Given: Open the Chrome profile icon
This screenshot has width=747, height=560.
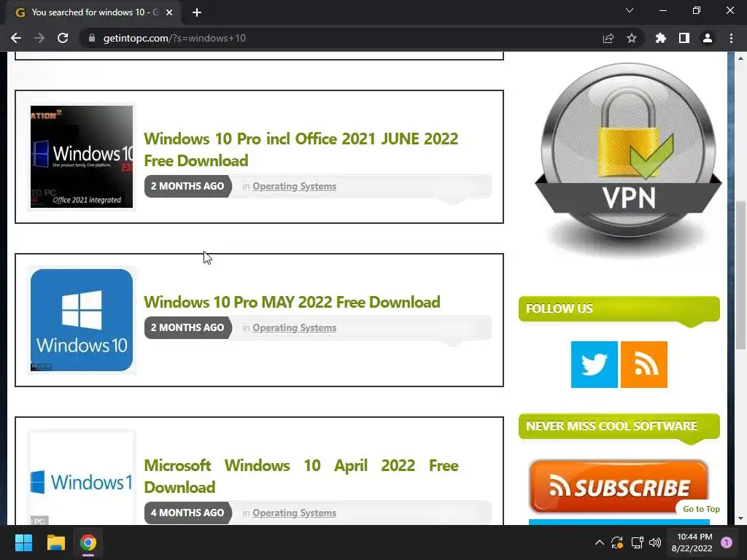Looking at the screenshot, I should pos(708,38).
